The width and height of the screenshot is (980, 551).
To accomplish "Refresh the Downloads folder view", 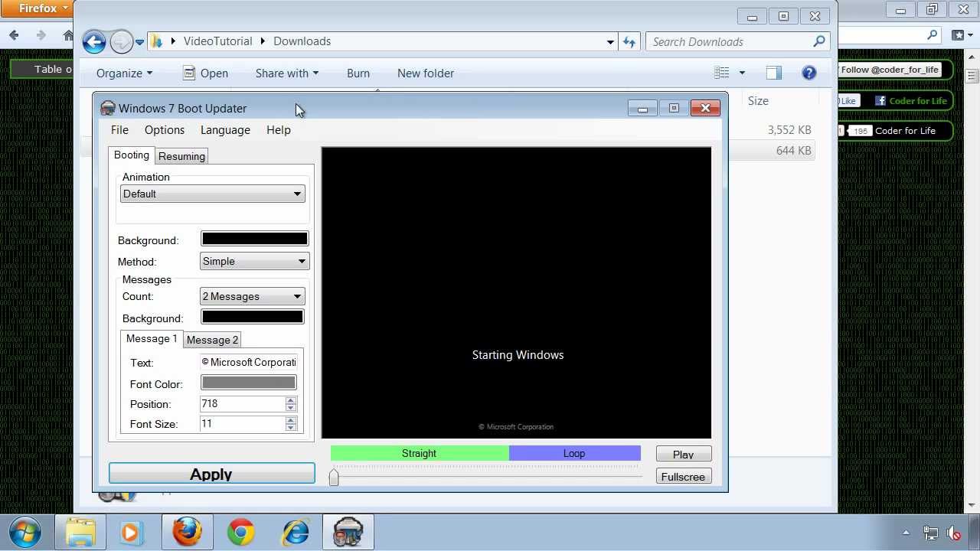I will pos(629,42).
